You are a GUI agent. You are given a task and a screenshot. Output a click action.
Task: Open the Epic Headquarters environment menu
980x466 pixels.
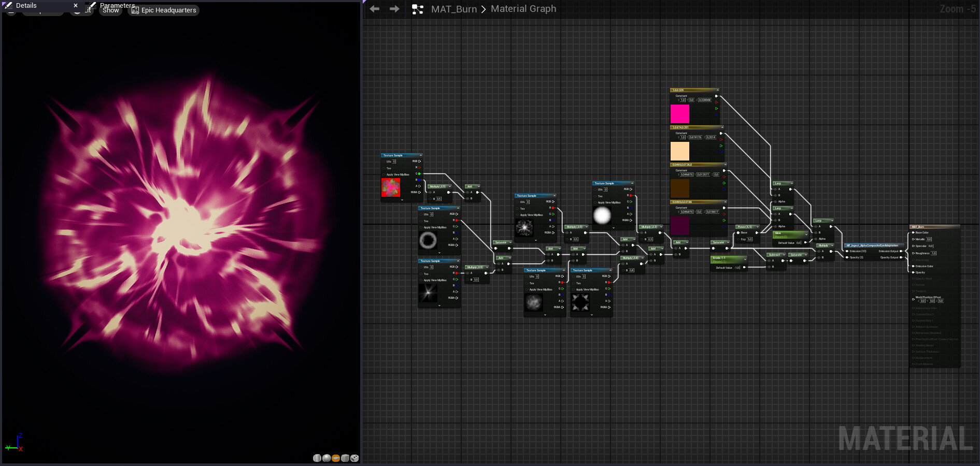[164, 10]
